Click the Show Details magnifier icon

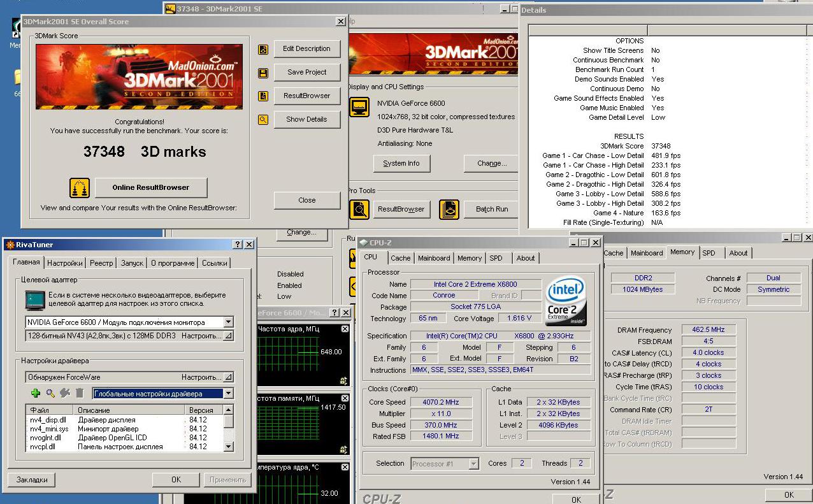click(263, 119)
